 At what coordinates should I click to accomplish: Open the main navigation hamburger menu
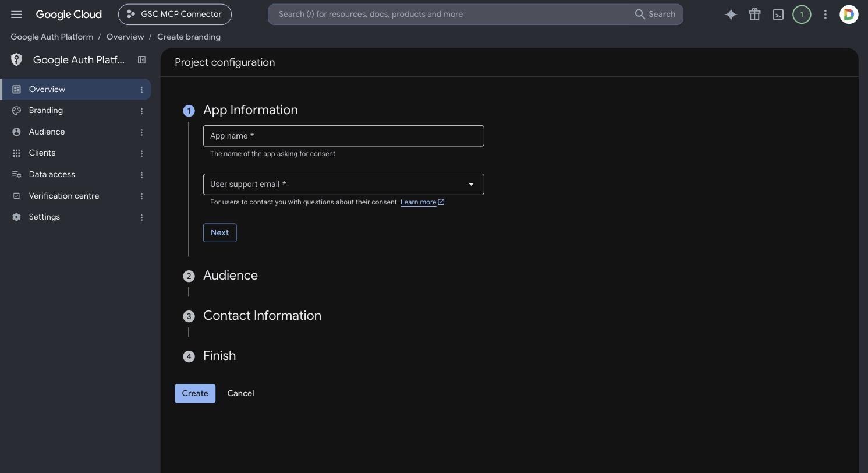[16, 15]
